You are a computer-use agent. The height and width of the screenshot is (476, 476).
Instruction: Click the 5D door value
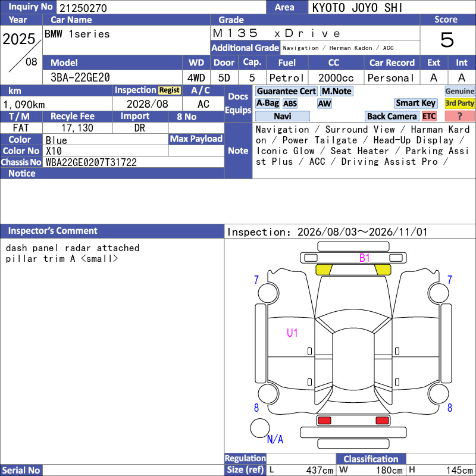click(x=224, y=78)
